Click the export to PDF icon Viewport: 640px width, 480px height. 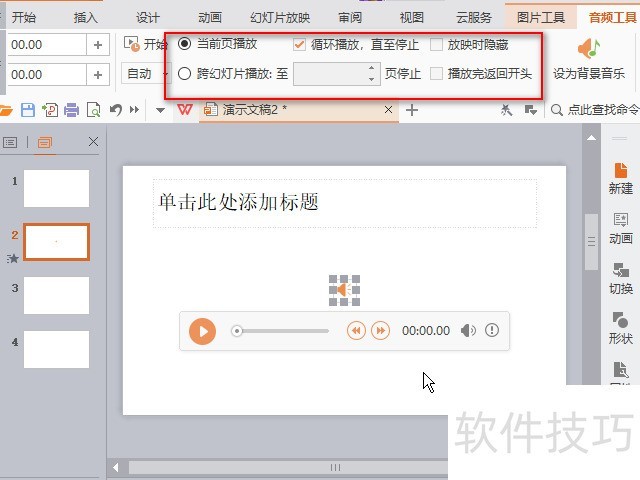click(x=50, y=110)
